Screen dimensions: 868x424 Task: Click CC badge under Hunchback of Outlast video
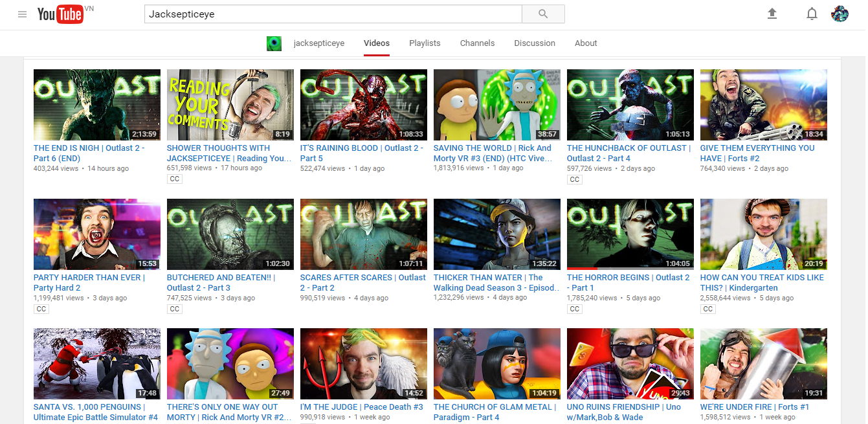(574, 179)
